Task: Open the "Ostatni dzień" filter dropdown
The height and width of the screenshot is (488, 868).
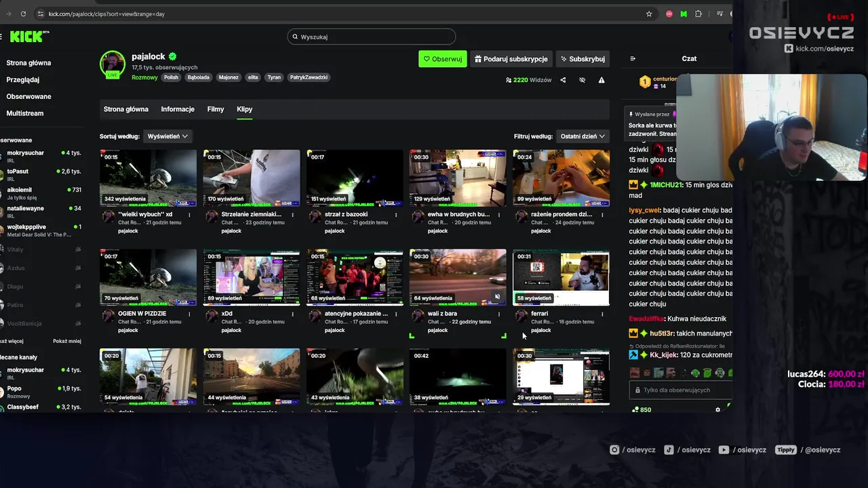Action: point(583,136)
